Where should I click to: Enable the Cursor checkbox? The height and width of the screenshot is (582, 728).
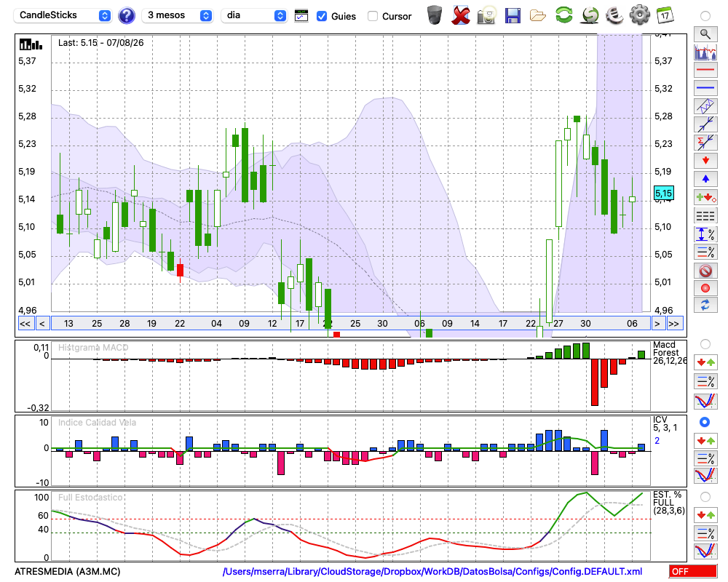pyautogui.click(x=373, y=16)
